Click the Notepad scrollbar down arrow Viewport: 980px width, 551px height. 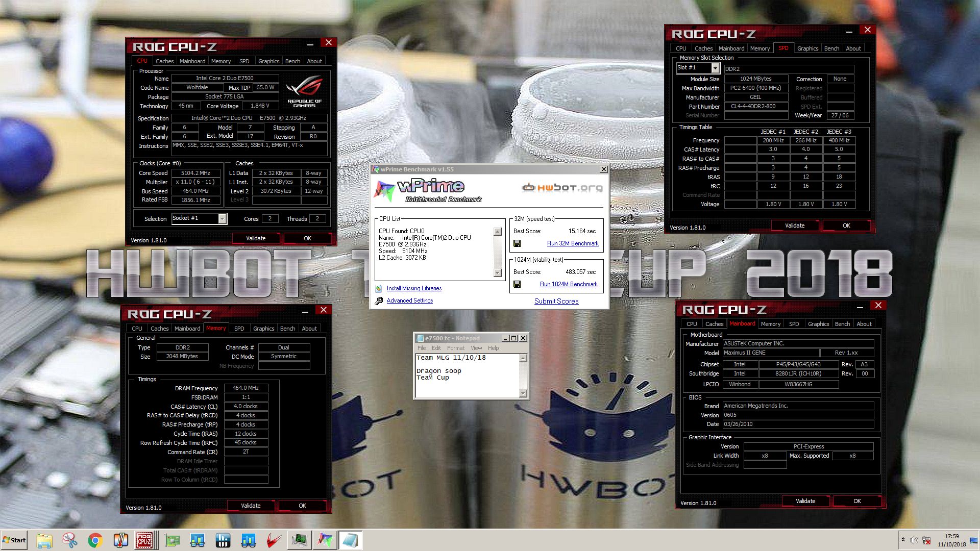[x=523, y=393]
